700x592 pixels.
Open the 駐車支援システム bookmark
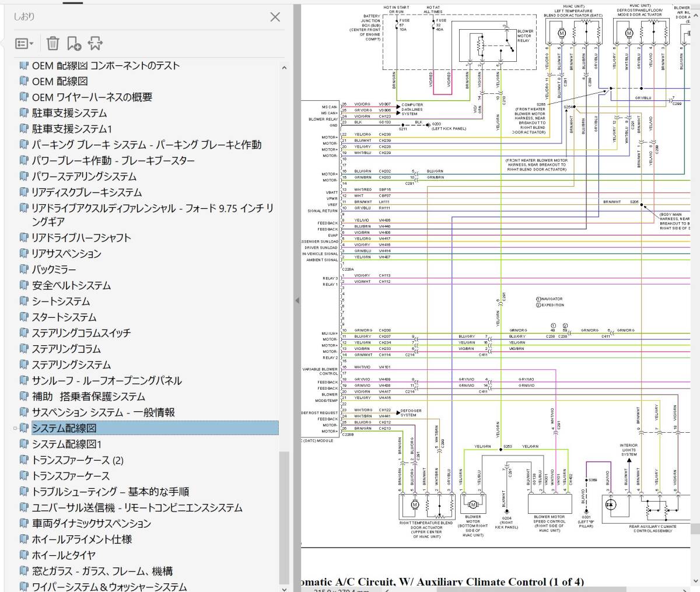click(x=69, y=113)
